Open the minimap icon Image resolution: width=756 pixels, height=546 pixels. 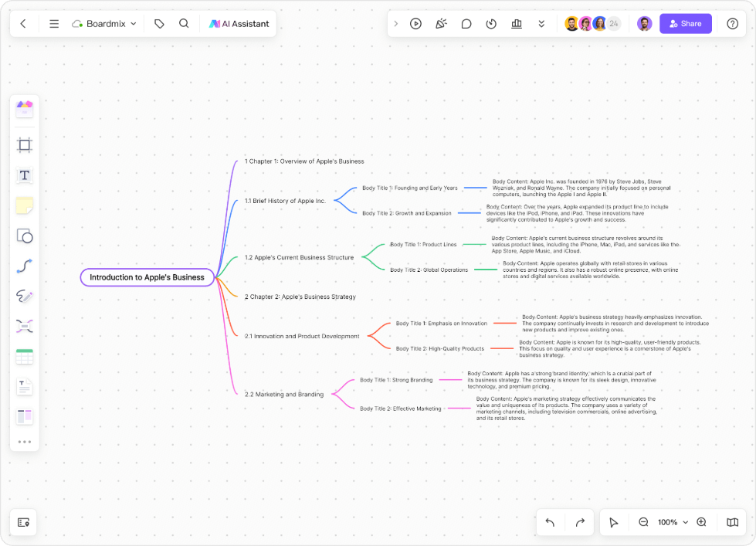732,522
